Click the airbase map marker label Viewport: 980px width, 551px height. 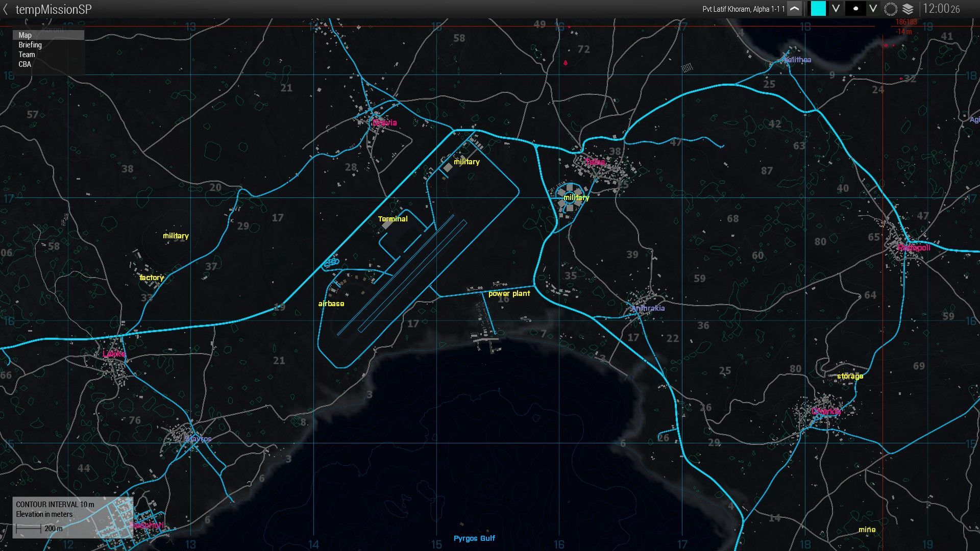click(331, 304)
